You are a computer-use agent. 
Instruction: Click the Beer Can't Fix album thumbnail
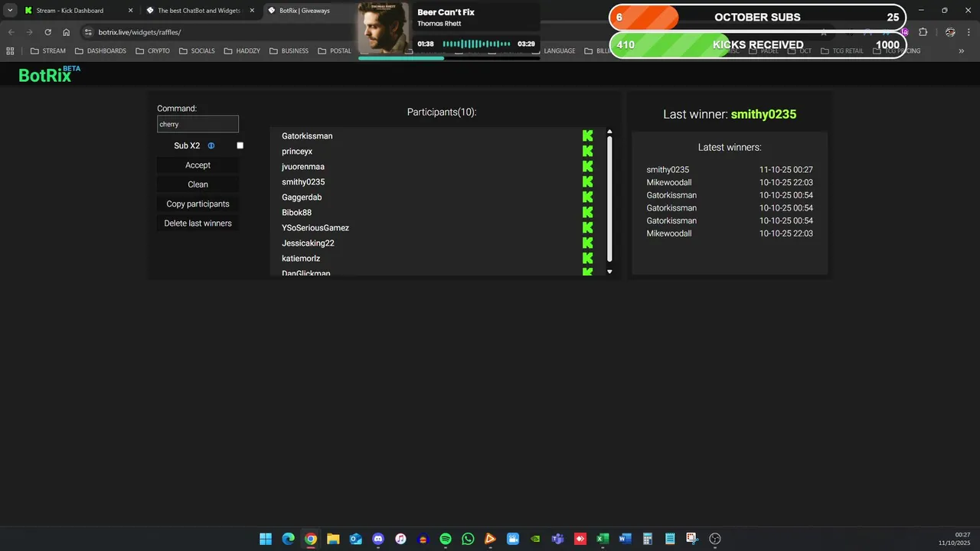tap(384, 28)
